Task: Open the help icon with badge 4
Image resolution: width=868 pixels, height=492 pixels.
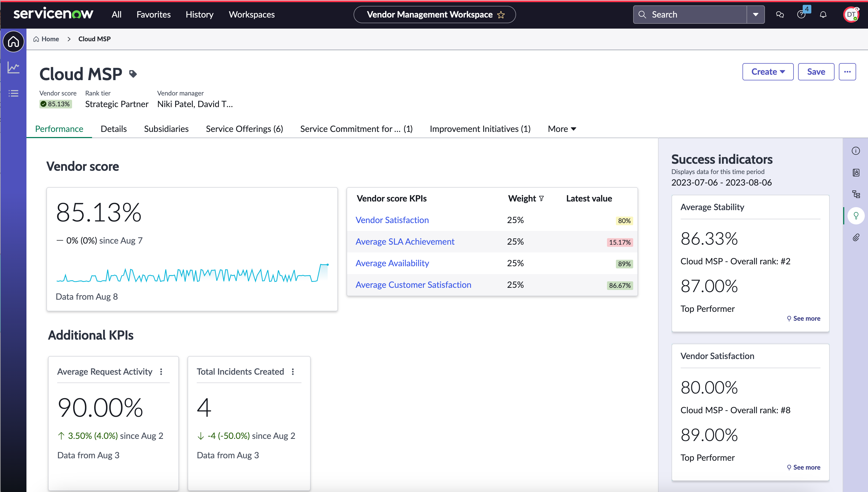Action: [801, 15]
